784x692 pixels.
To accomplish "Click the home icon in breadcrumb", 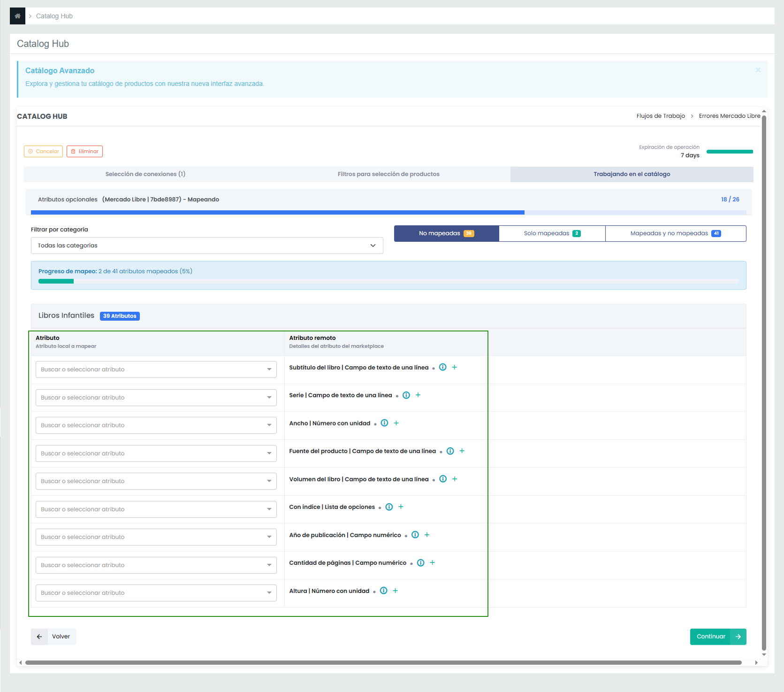I will [17, 16].
